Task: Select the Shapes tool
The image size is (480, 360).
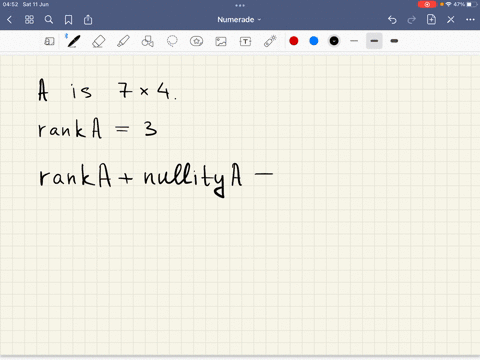Action: click(x=147, y=41)
